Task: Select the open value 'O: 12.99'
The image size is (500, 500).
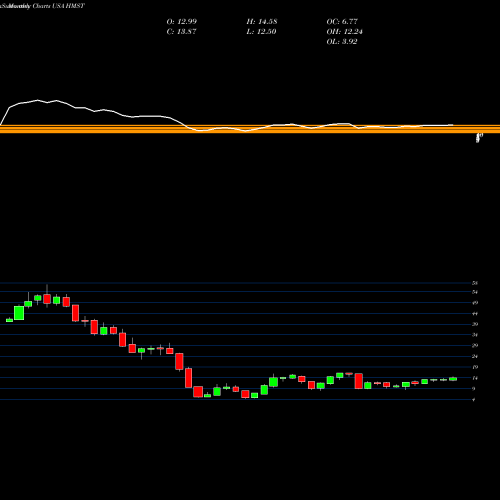Action: (x=182, y=21)
